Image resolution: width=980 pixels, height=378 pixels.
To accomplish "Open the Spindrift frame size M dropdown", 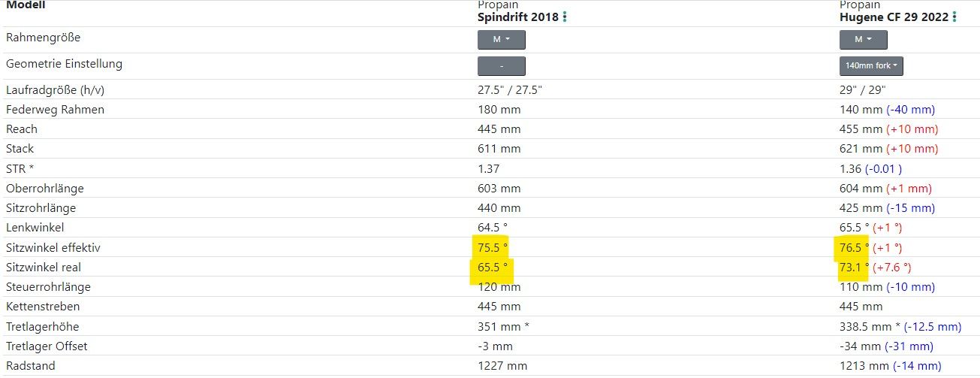I will pyautogui.click(x=501, y=40).
